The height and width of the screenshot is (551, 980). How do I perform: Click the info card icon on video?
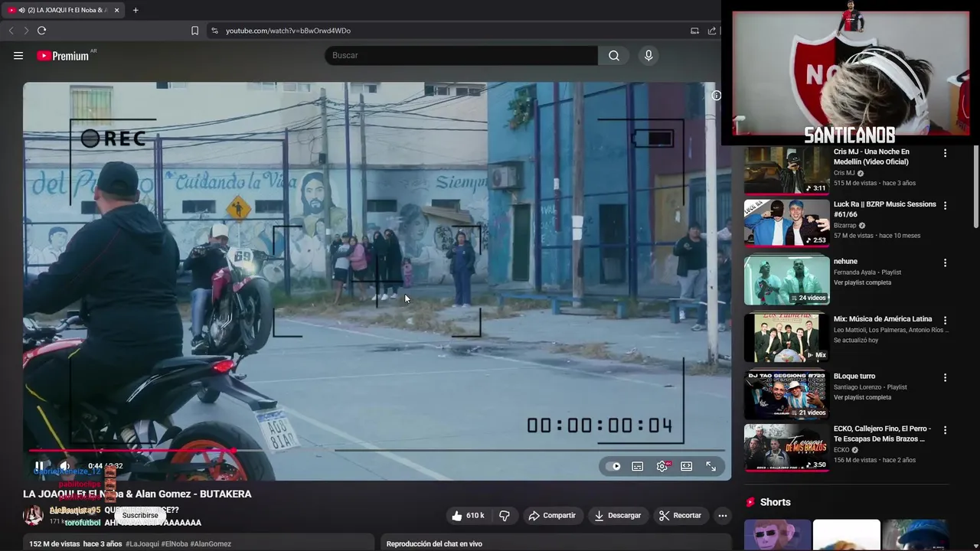(x=716, y=96)
